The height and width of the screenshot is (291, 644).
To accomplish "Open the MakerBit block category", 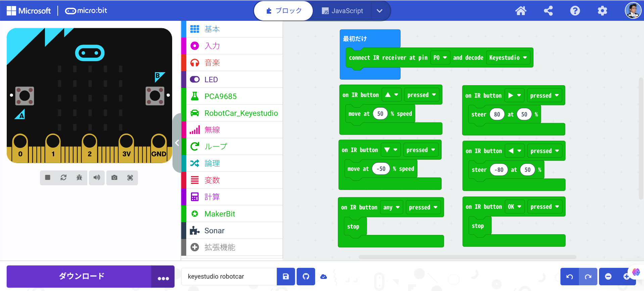I will click(219, 214).
